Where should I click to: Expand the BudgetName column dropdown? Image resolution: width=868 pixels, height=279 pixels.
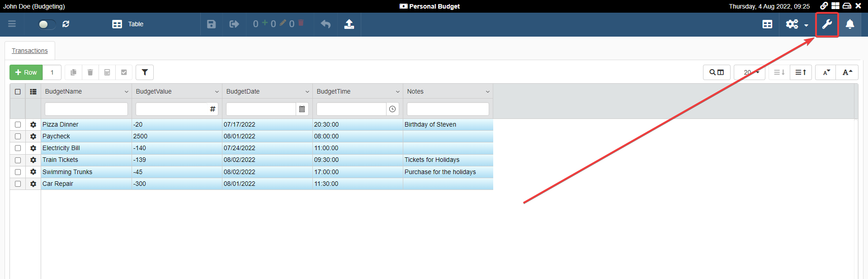tap(126, 92)
